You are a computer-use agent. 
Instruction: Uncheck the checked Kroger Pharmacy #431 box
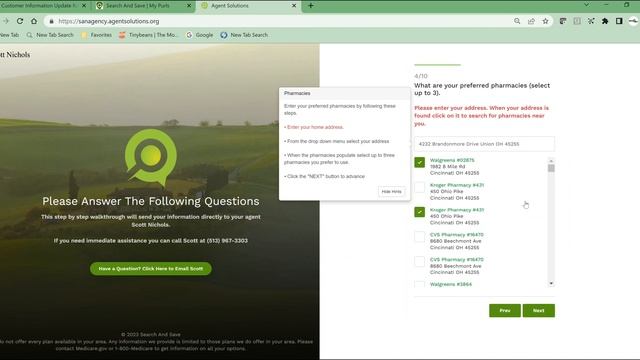coord(419,212)
